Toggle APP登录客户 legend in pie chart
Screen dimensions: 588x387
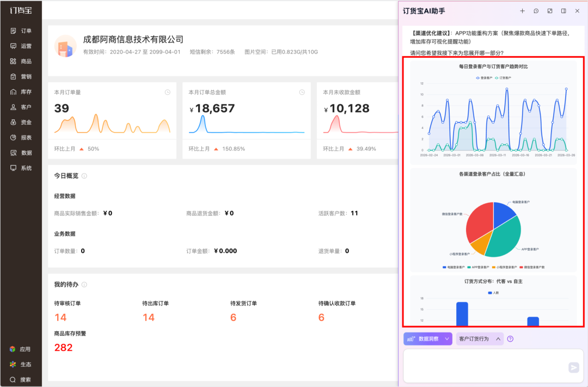click(x=478, y=267)
